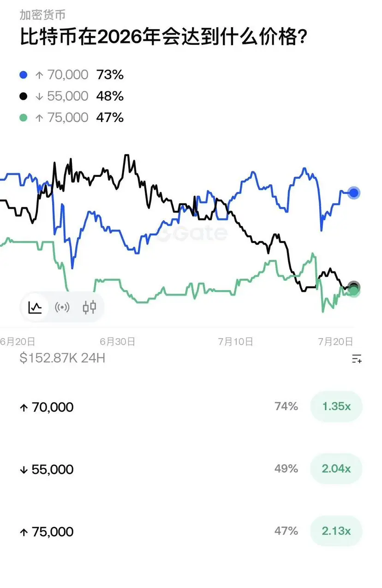Screen dimensions: 382x588
Task: Click the blue ↑70,000 line endpoint dot
Action: (x=354, y=193)
